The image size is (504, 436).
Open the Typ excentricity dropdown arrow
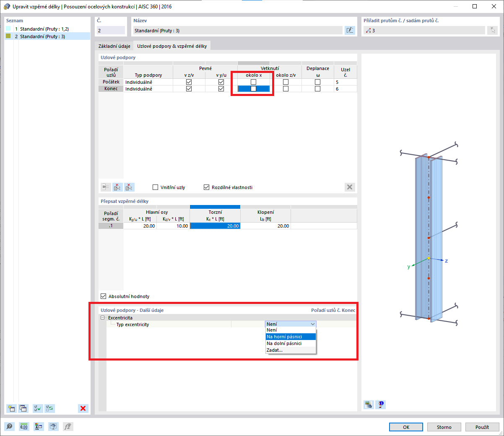coord(312,324)
